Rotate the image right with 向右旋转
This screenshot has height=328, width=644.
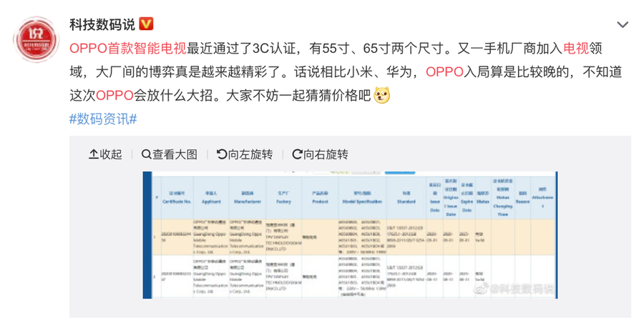320,154
